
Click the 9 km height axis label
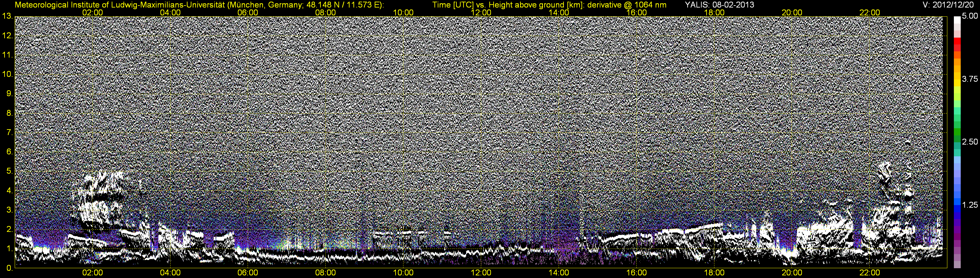[9, 94]
